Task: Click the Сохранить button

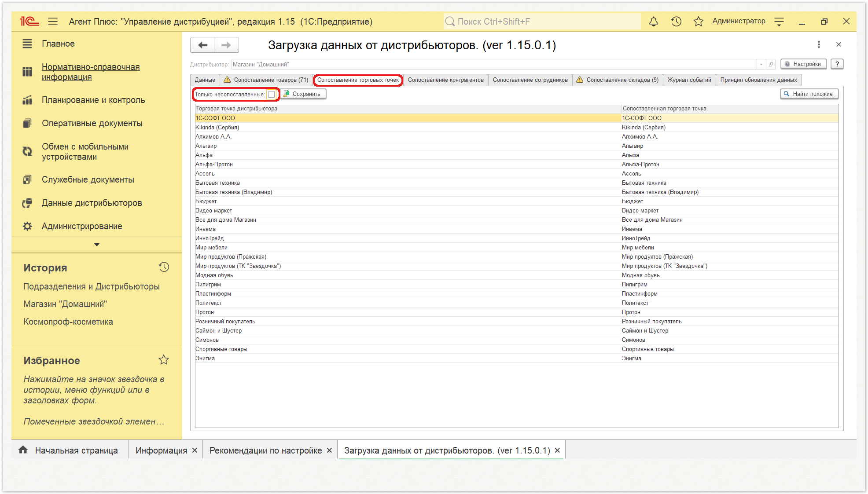Action: tap(303, 94)
